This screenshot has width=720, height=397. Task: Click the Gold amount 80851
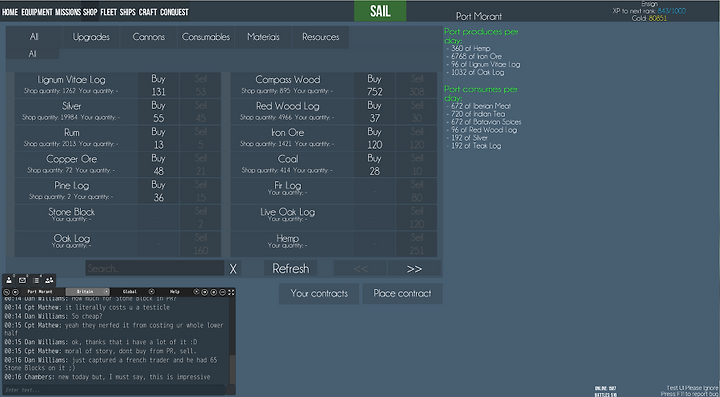(658, 18)
